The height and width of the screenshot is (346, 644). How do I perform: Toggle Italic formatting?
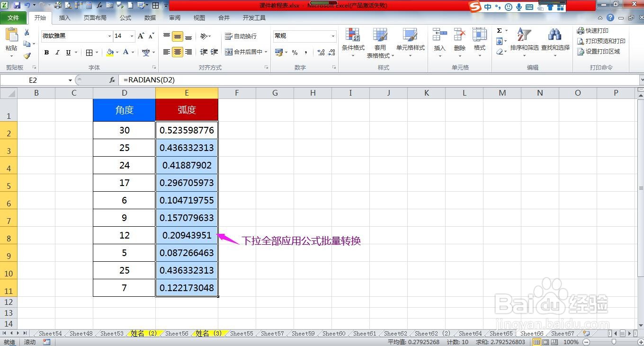57,53
